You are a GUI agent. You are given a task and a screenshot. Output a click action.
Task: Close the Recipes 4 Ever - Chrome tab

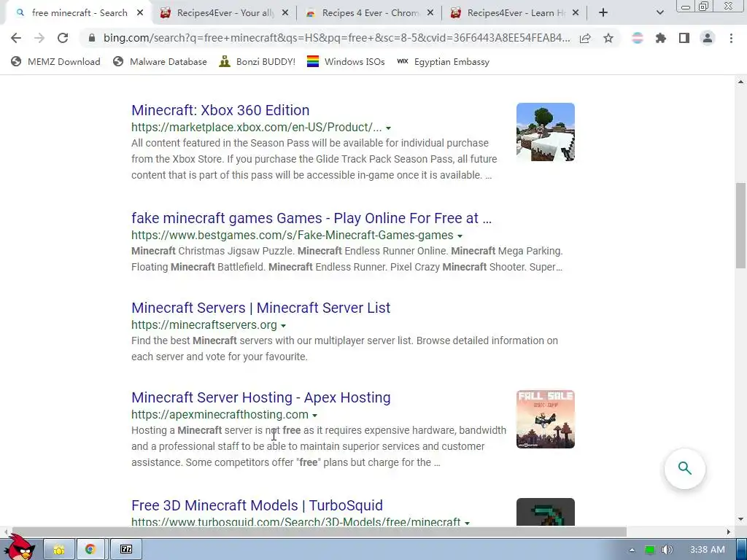point(430,13)
